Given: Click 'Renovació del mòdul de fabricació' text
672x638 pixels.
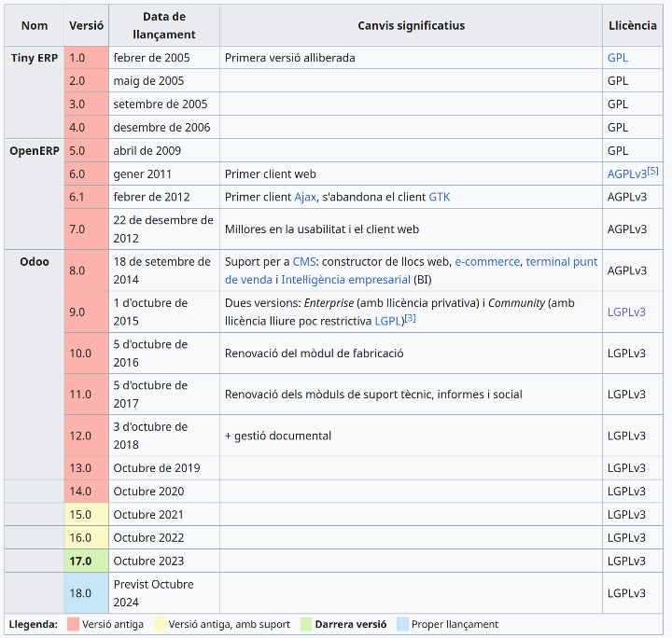Looking at the screenshot, I should click(x=315, y=354).
